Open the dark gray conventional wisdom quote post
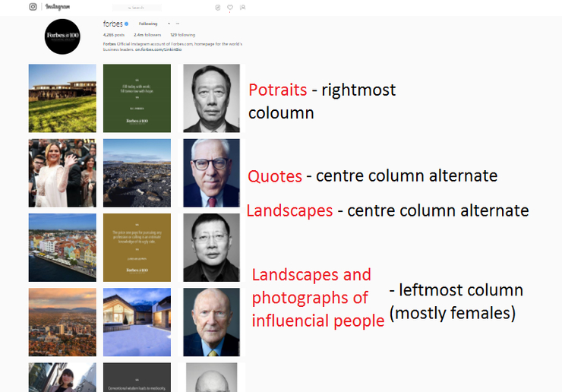The image size is (562, 392). tap(137, 378)
